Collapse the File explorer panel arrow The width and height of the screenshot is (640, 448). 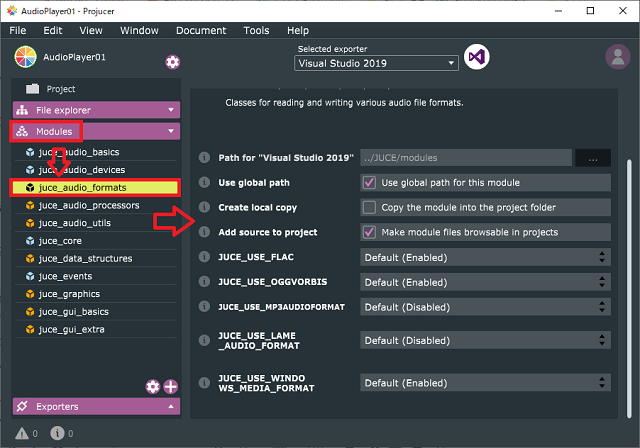pos(171,110)
